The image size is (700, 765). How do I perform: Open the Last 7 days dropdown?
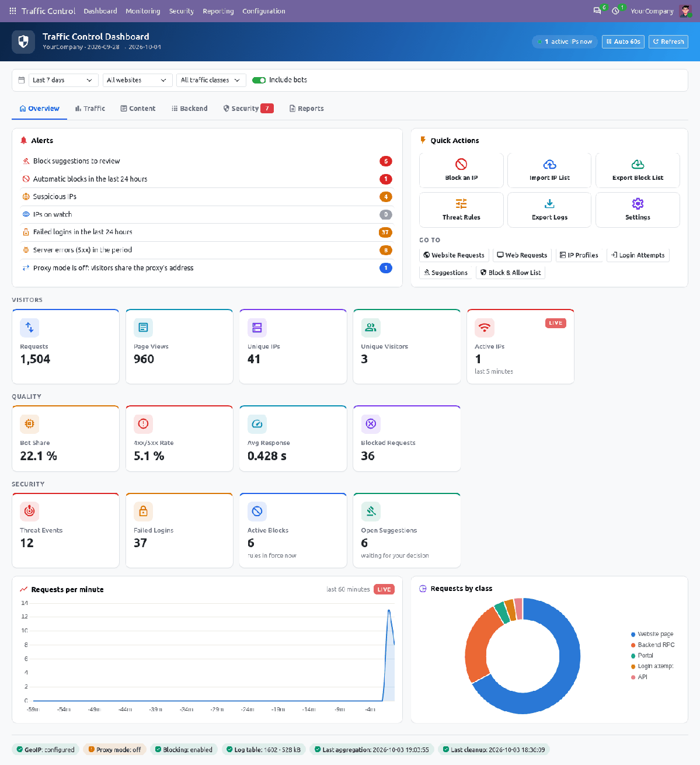[x=64, y=80]
